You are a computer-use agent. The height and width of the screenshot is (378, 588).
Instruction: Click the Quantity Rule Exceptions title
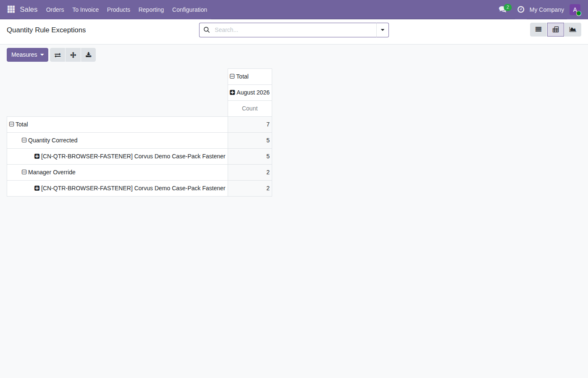[x=46, y=30]
